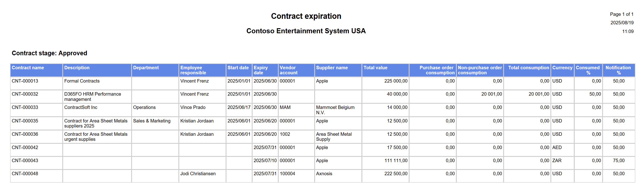Viewport: 644px width, 194px height.
Task: Select the Currency column header
Action: coord(562,68)
